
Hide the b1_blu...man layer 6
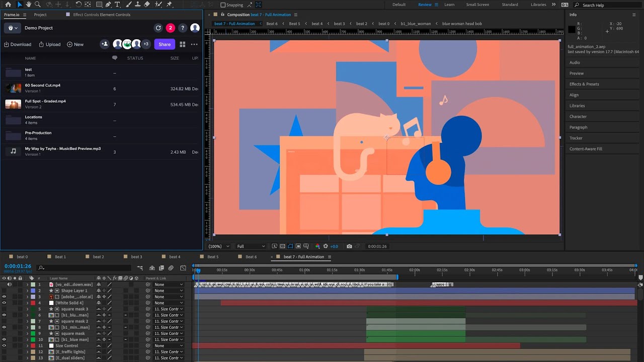coord(4,315)
